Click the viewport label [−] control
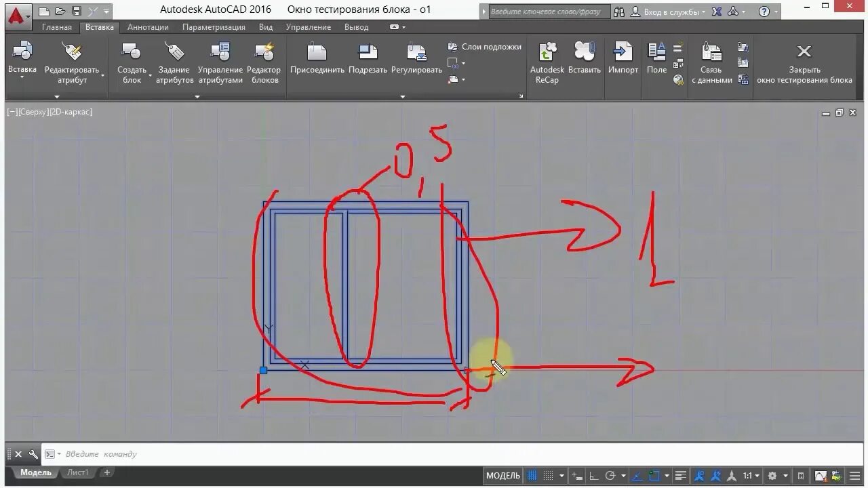 [x=12, y=112]
